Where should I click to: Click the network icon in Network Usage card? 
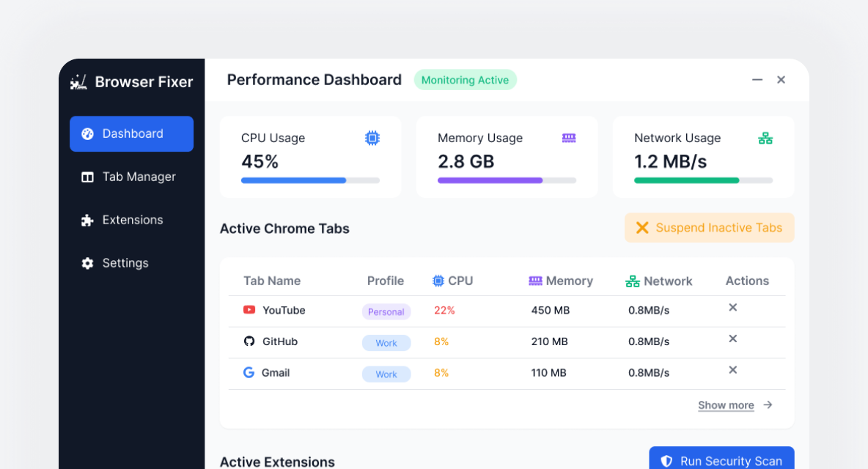point(765,138)
